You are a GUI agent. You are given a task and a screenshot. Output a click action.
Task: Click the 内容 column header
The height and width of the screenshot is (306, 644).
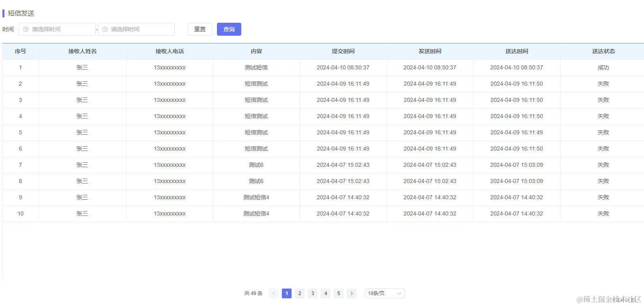click(256, 51)
